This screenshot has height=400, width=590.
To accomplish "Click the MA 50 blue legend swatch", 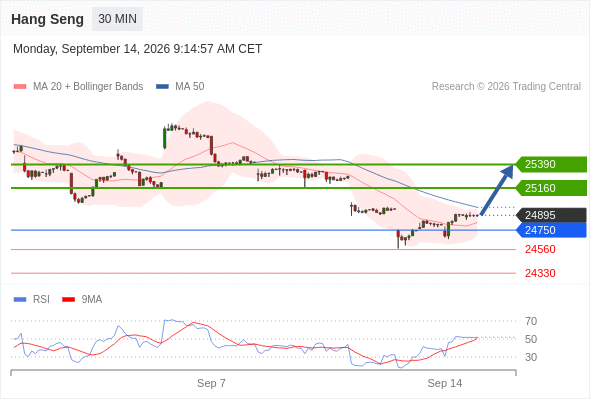I will tap(162, 87).
